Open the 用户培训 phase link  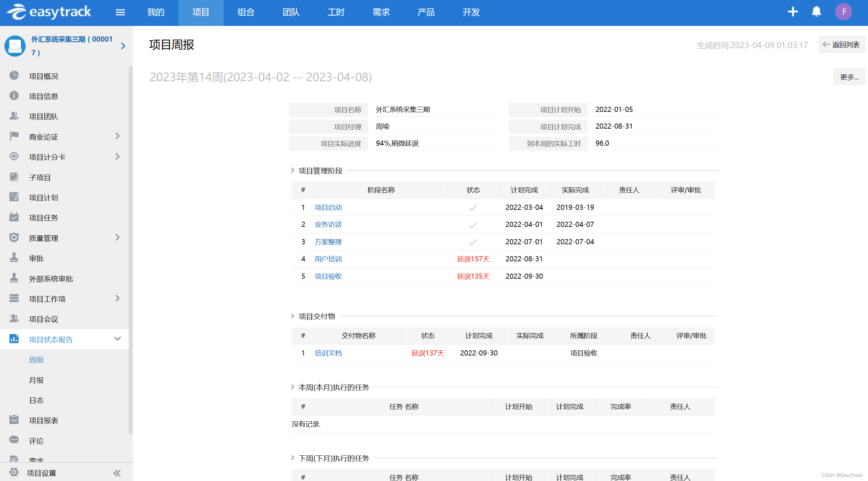(328, 259)
